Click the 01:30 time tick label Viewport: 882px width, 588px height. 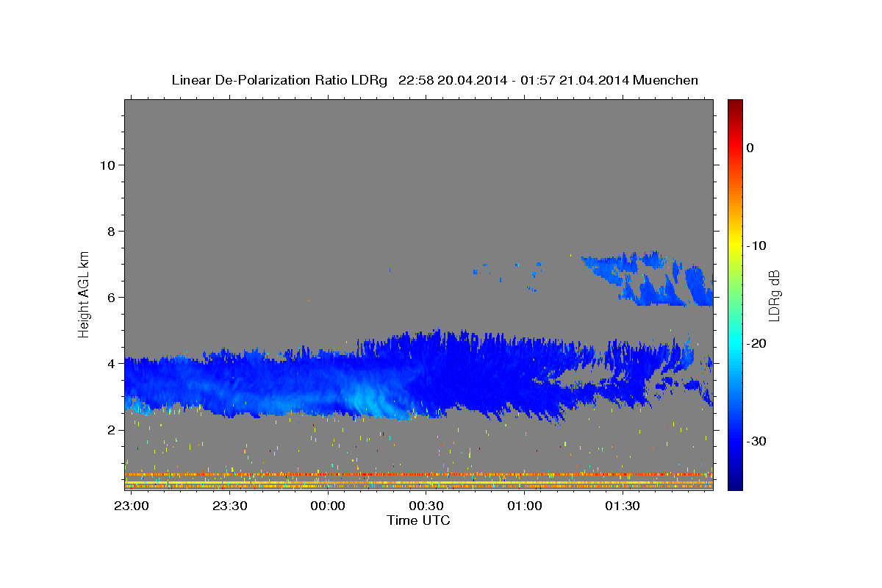(623, 506)
